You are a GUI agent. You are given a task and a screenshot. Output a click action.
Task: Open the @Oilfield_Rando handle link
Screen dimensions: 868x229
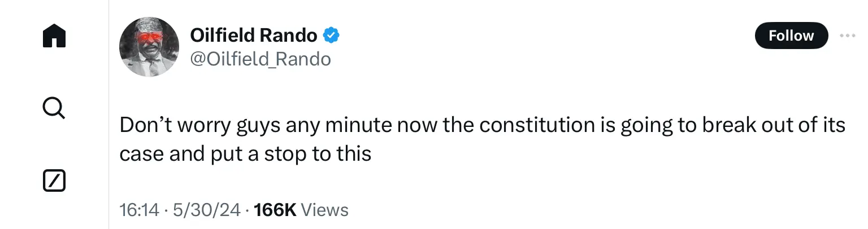click(261, 59)
